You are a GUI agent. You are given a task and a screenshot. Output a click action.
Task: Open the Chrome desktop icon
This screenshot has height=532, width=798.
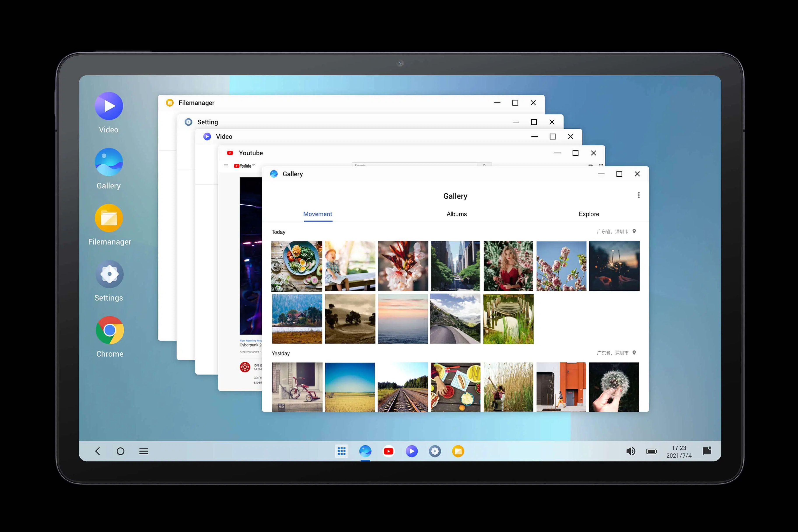tap(109, 330)
